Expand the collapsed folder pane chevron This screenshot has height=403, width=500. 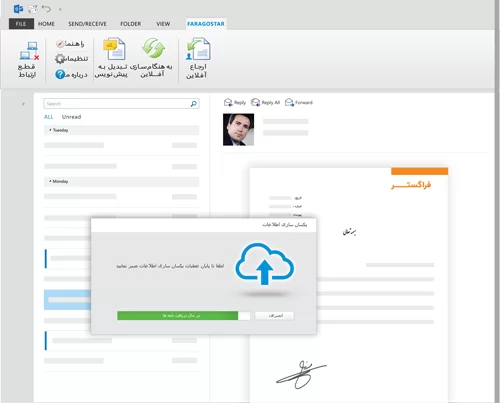[x=23, y=104]
